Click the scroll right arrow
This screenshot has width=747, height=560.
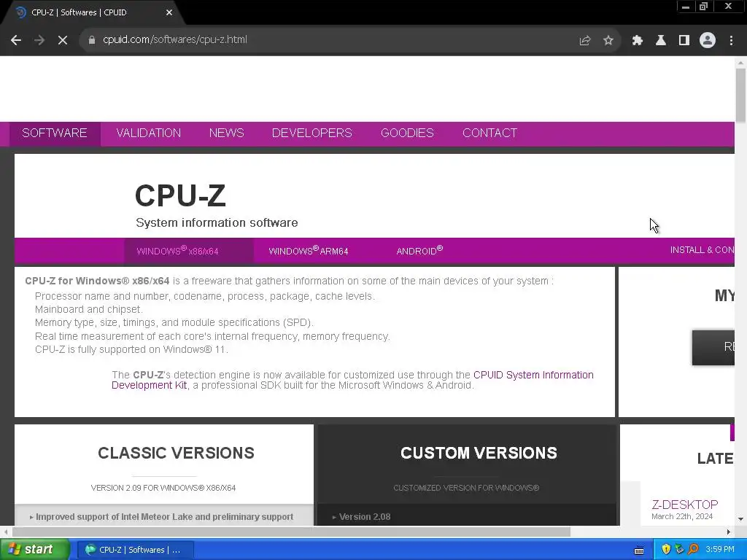point(729,532)
